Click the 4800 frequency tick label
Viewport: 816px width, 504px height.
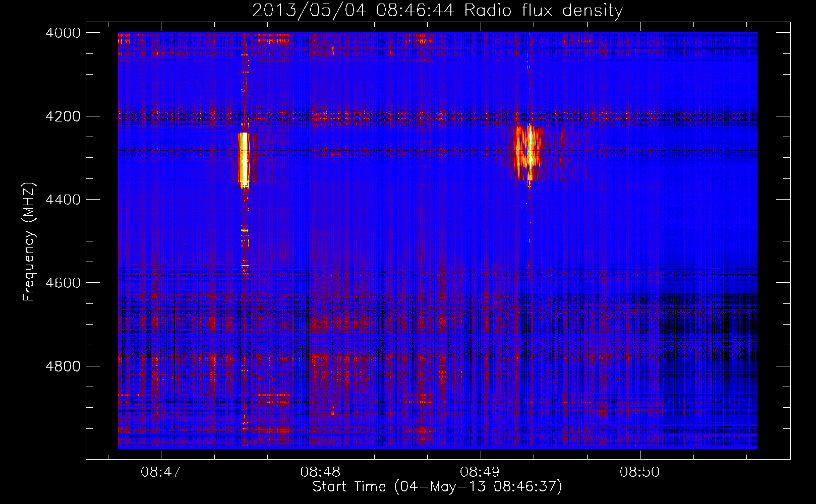[63, 366]
